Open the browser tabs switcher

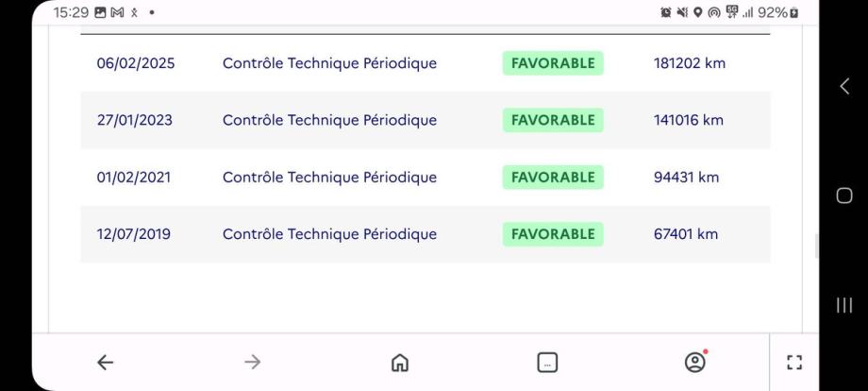547,363
